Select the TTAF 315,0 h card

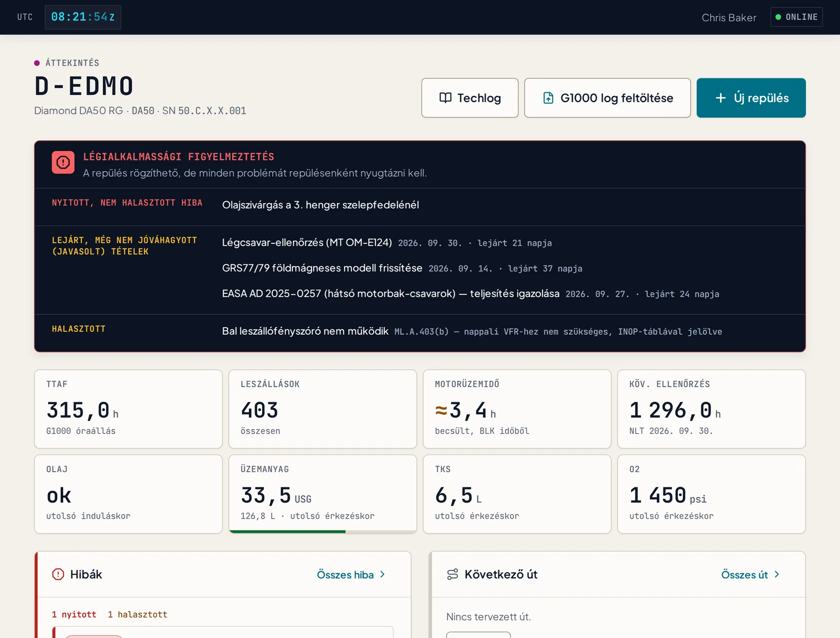(x=128, y=409)
